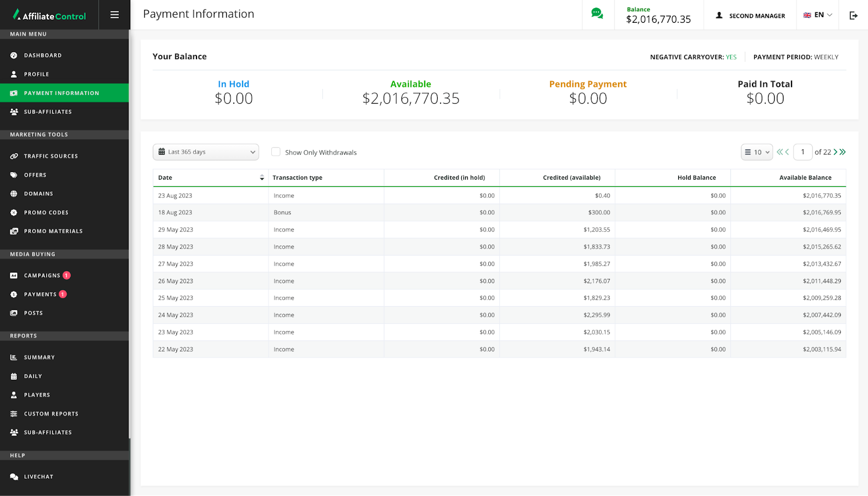This screenshot has width=868, height=496.
Task: Go to previous page arrow
Action: 787,152
